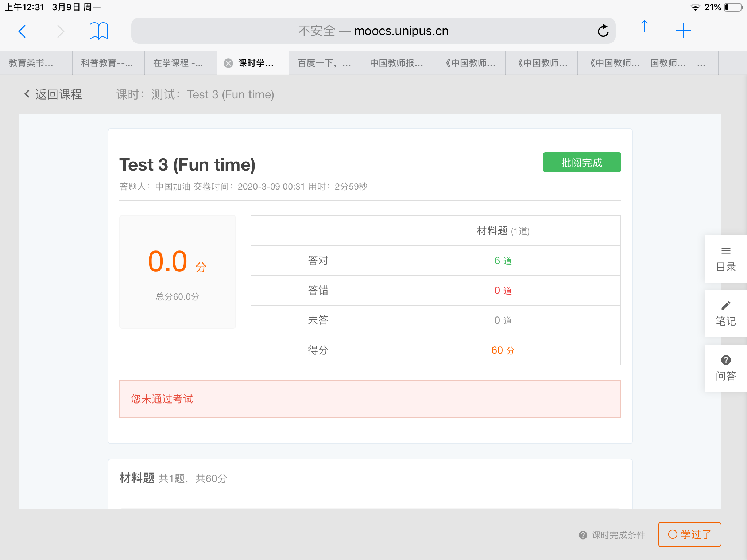747x560 pixels.
Task: Open the 笔记 notes panel
Action: point(725,314)
